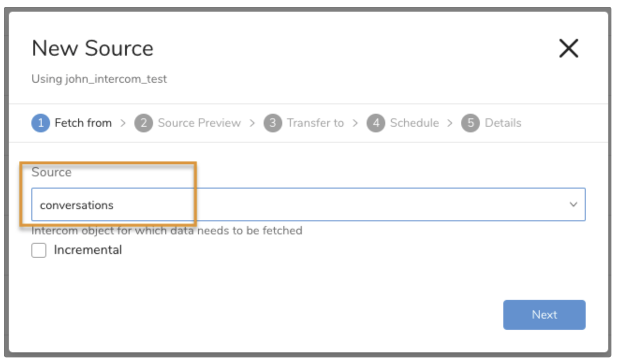The width and height of the screenshot is (618, 364).
Task: Click the arrow after Transfer to
Action: point(355,123)
